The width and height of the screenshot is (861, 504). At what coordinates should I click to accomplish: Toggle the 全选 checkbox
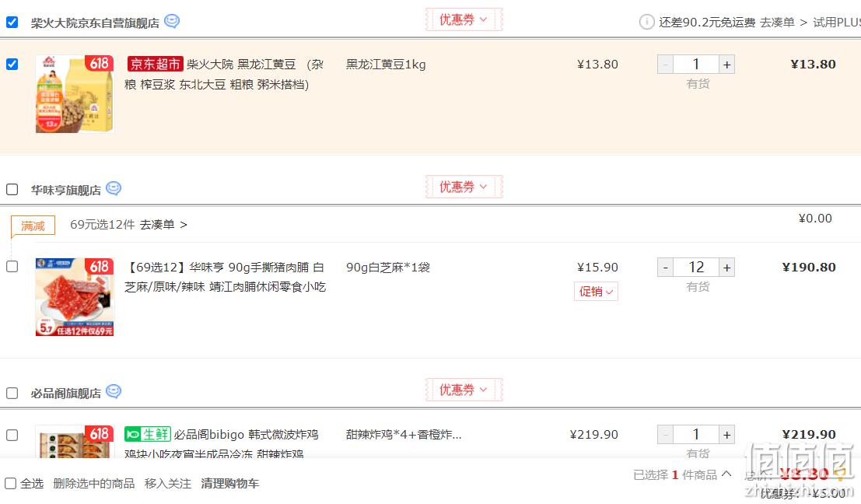[10, 483]
